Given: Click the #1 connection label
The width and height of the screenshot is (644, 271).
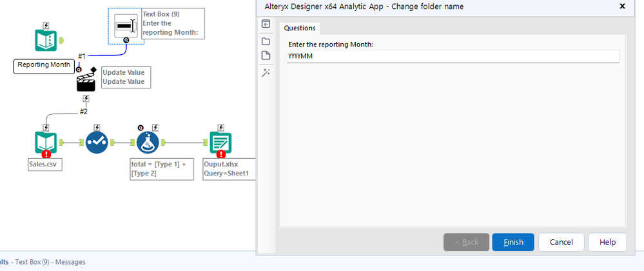Looking at the screenshot, I should [82, 56].
